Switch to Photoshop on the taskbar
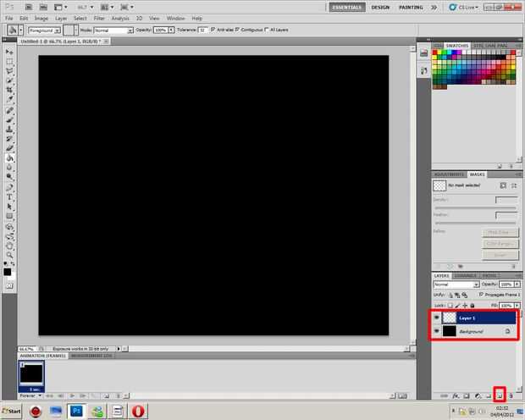This screenshot has width=525, height=420. pos(76,411)
